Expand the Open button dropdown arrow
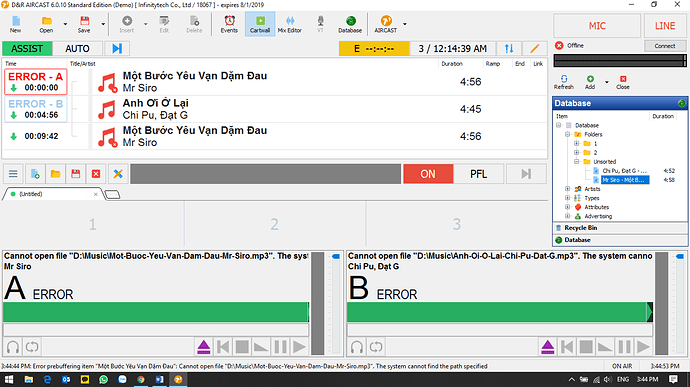This screenshot has height=387, width=690. pyautogui.click(x=65, y=24)
